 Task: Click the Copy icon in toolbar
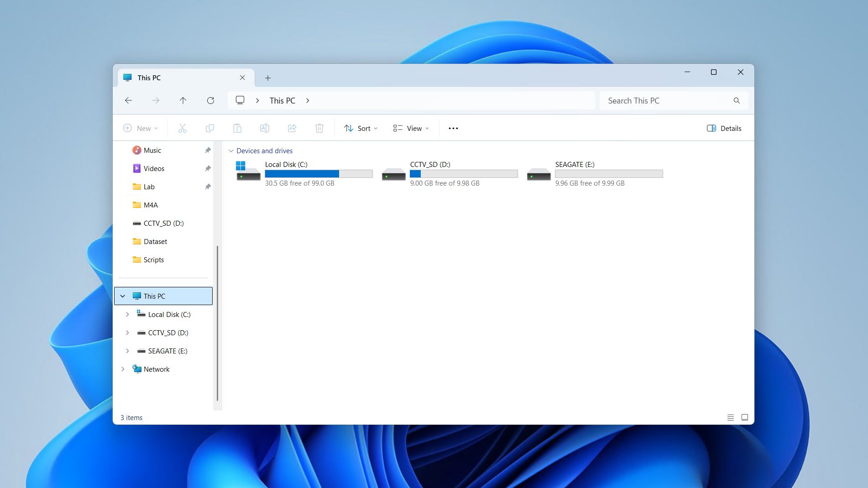(x=210, y=128)
